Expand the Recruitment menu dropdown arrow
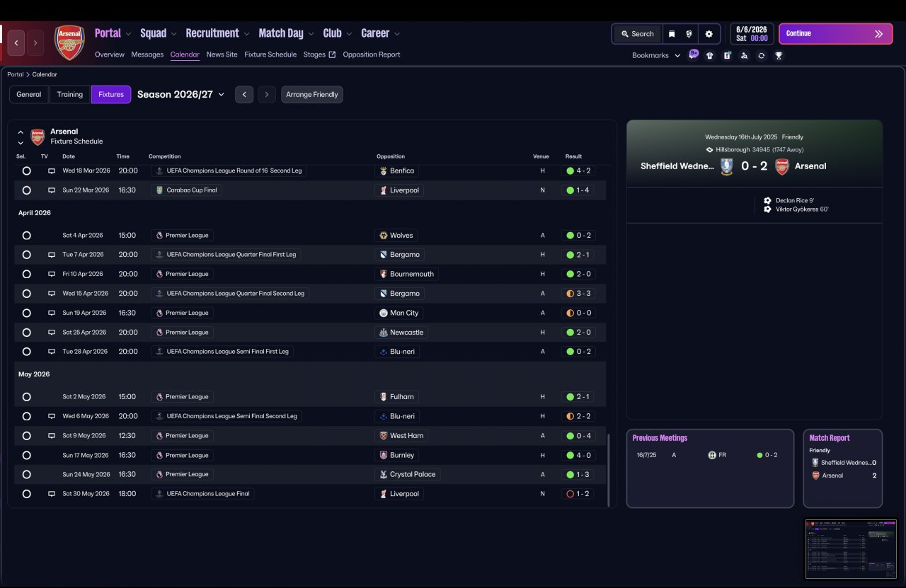The width and height of the screenshot is (906, 588). 246,34
